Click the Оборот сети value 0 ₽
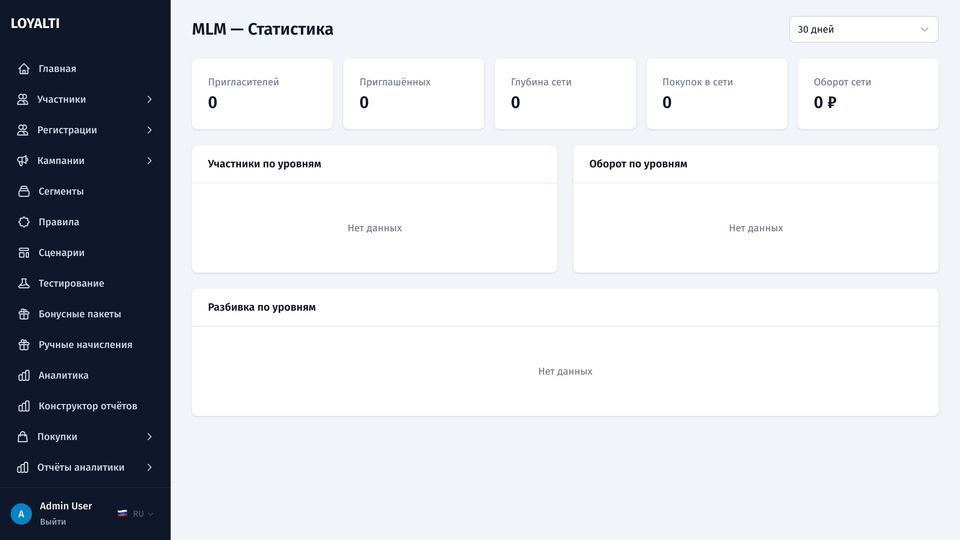The image size is (960, 540). (825, 102)
